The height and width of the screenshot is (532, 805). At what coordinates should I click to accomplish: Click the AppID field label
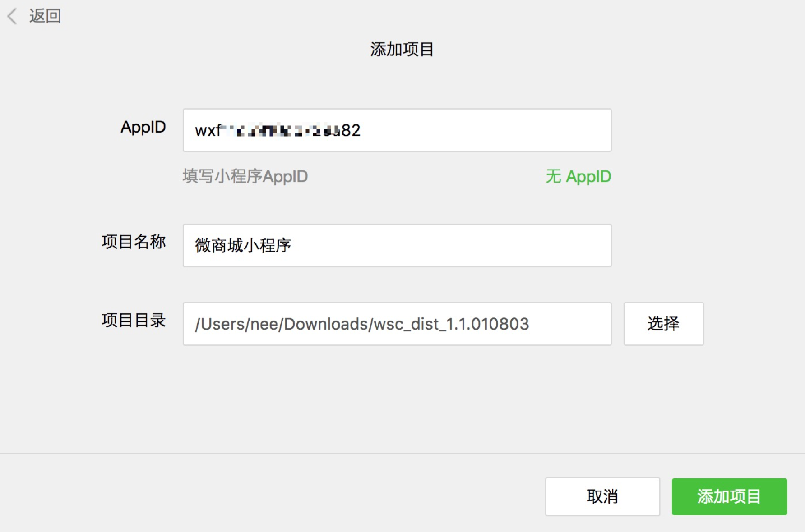click(143, 127)
